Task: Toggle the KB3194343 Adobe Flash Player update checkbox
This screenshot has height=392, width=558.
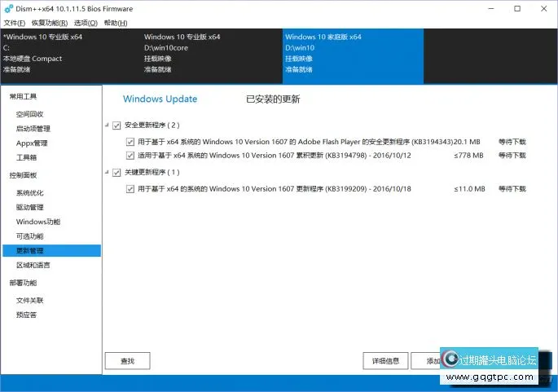Action: 130,142
